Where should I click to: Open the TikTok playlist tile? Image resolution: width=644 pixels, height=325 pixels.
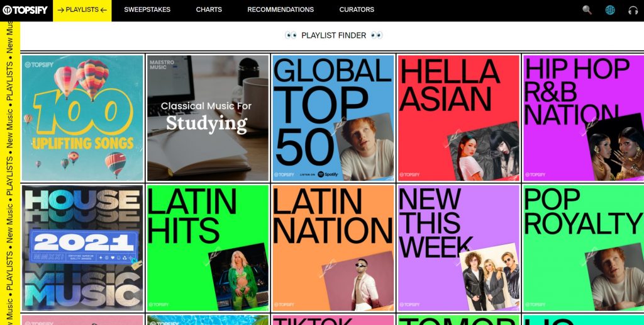(x=333, y=320)
